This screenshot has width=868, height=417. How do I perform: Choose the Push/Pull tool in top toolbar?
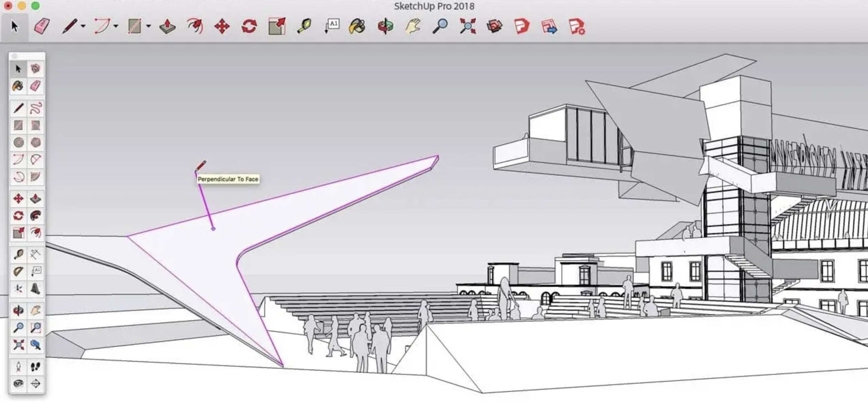point(167,26)
